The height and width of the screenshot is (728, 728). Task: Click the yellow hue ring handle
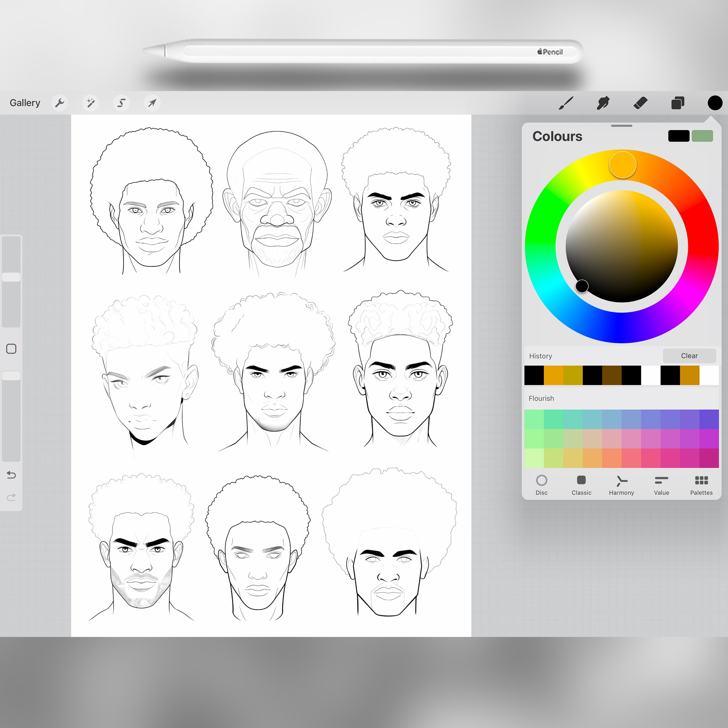[622, 165]
